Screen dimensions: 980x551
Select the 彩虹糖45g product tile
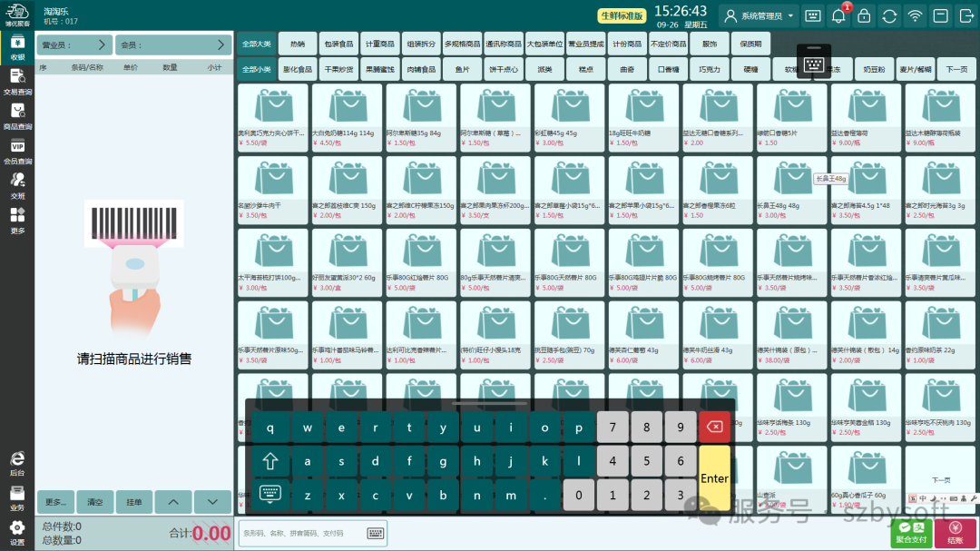coord(569,118)
